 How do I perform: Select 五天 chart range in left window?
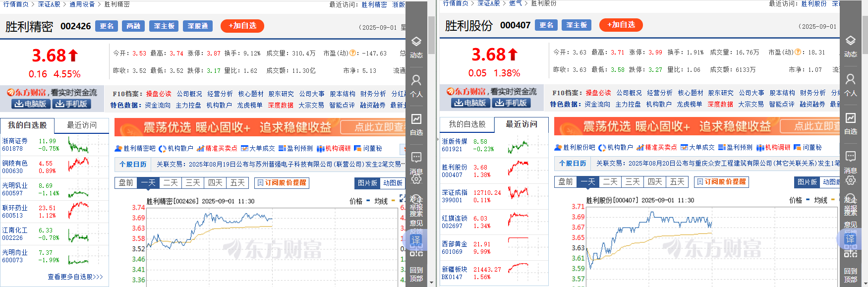point(237,183)
